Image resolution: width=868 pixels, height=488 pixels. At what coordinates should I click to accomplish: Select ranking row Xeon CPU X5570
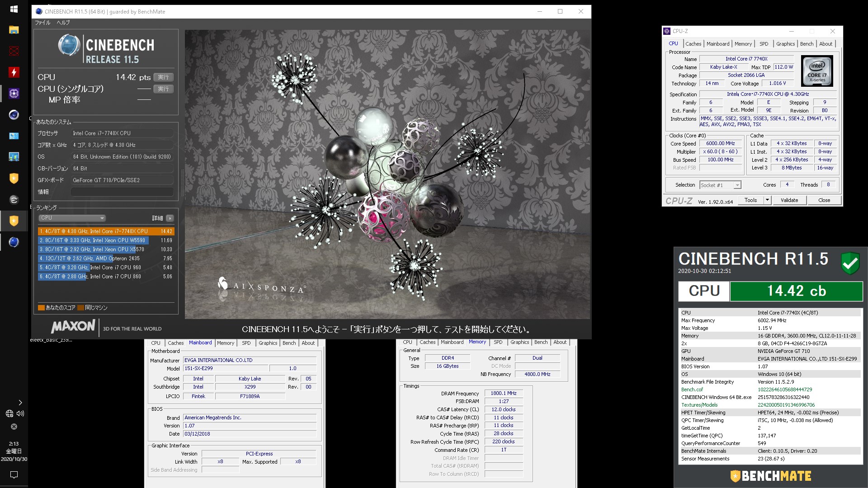pos(106,249)
